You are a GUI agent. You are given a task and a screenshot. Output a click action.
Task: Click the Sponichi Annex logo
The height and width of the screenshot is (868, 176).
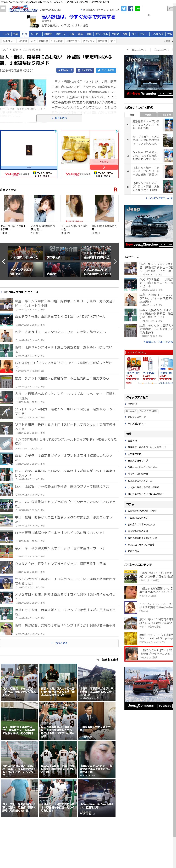pyautogui.click(x=23, y=9)
